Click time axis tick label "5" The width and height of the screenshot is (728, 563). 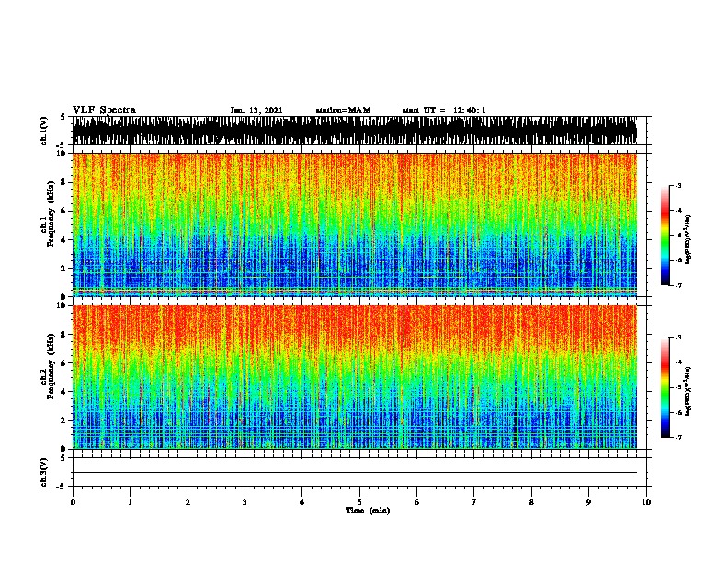point(359,502)
